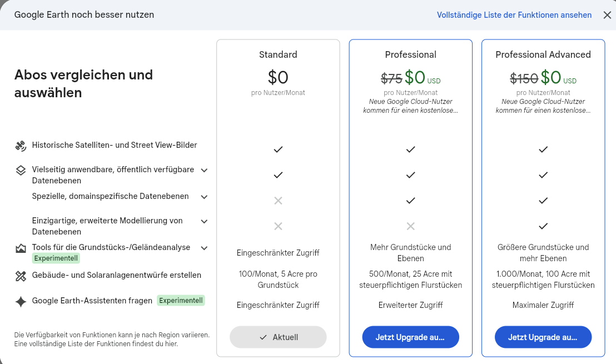Expand Einzigartige, erweiterte Modellierung von Datenebenen

204,222
